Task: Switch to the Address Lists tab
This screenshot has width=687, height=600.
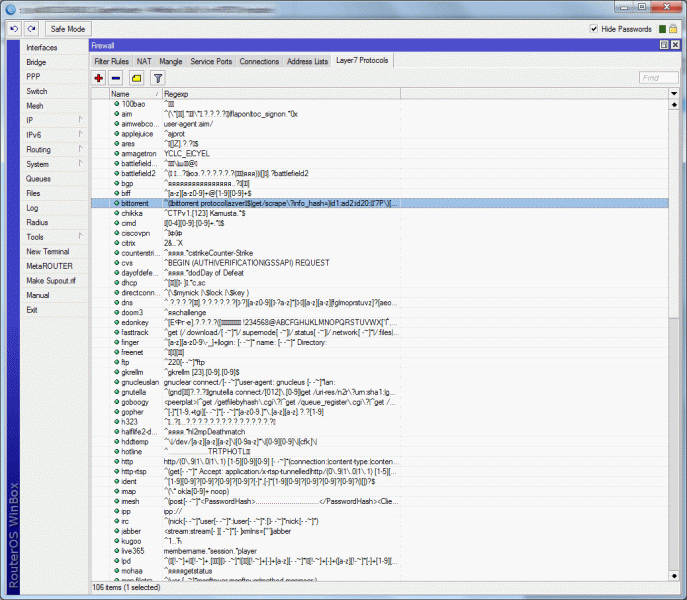Action: 308,61
